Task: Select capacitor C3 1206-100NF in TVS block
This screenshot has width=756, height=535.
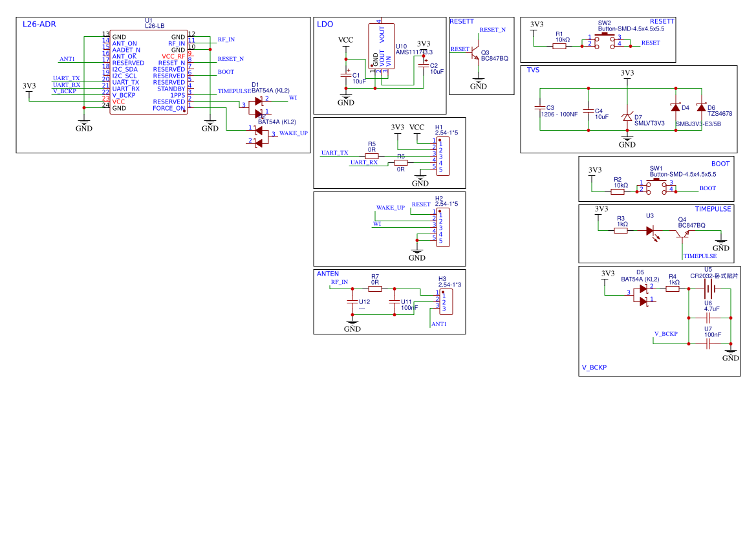Action: (540, 107)
